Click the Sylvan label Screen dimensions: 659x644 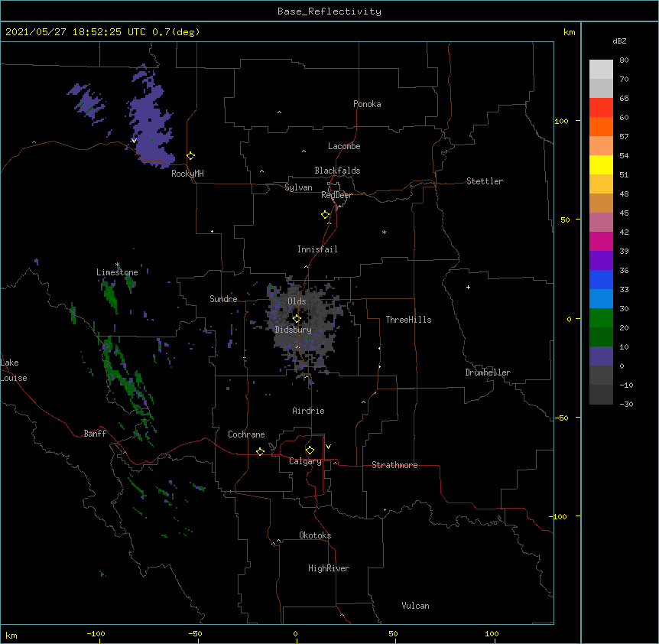[298, 187]
